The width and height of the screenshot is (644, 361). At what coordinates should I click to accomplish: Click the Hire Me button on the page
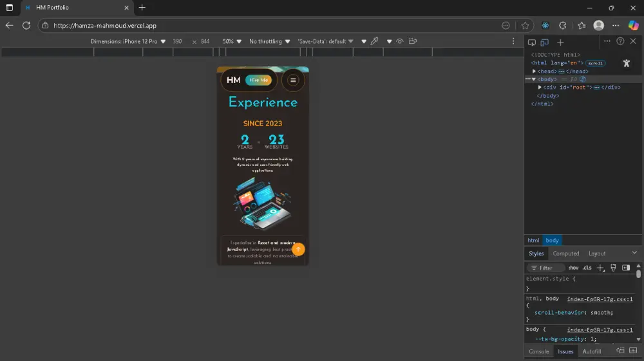coord(258,80)
